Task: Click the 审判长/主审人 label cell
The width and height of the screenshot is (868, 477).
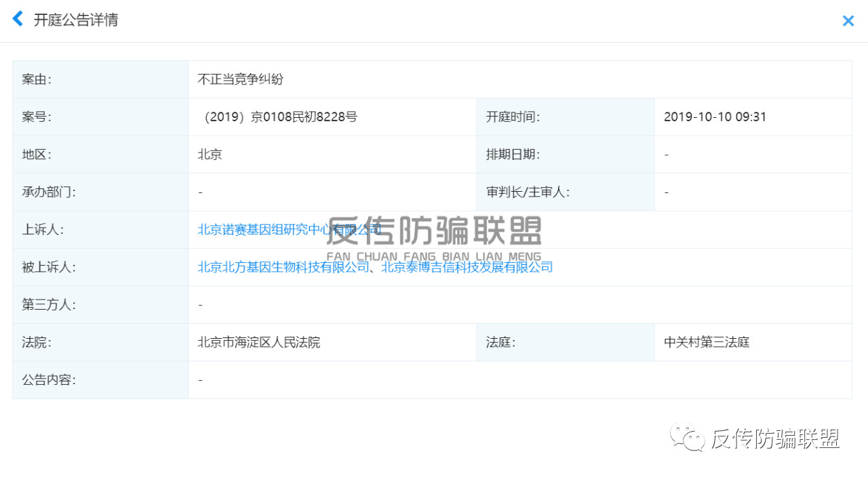Action: 566,192
